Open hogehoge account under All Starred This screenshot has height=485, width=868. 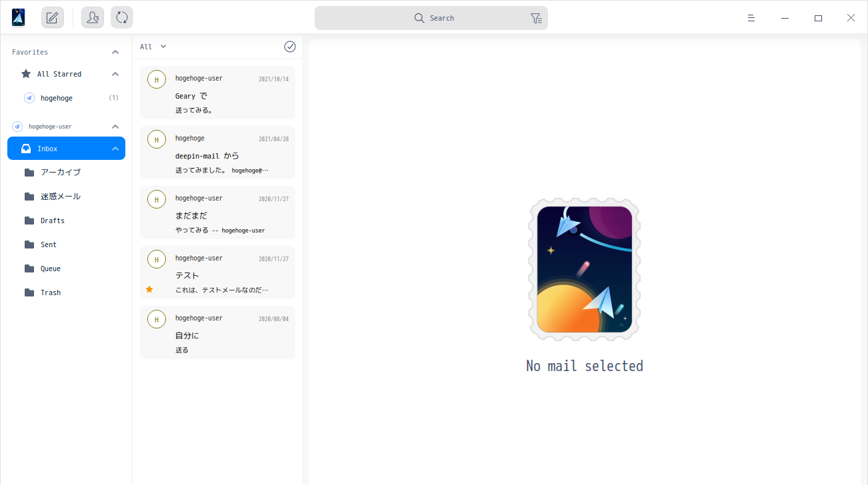(66, 98)
